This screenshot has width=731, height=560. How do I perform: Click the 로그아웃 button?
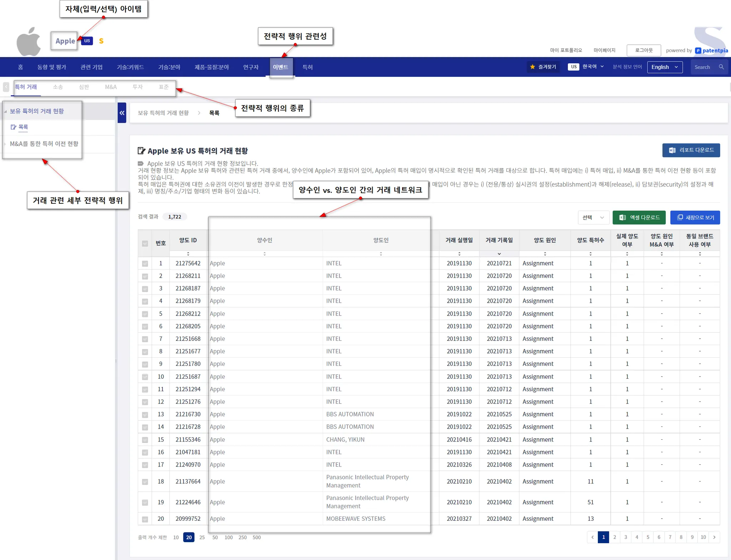pos(644,50)
